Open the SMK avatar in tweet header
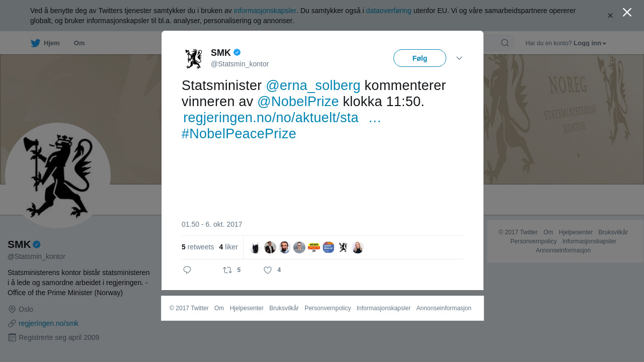Screen dimensions: 644x362 click(194, 58)
